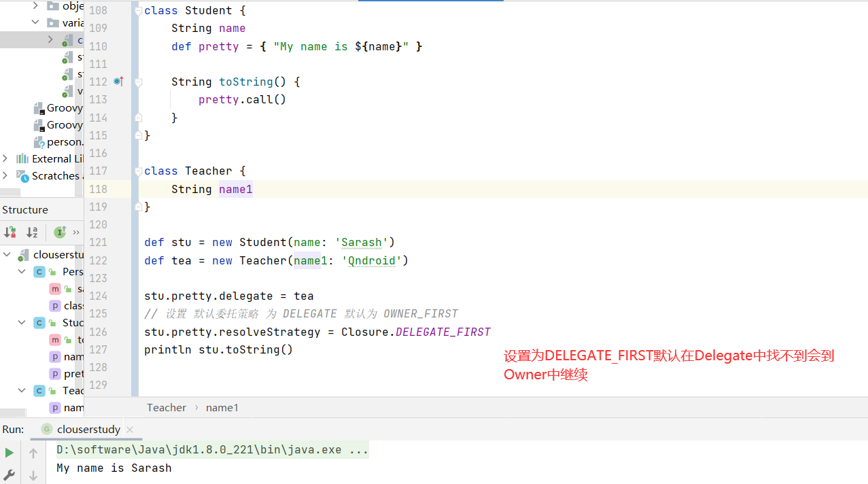Toggle Sort Alphabetically in Structure panel
Screen dimensions: 868x484
click(32, 232)
